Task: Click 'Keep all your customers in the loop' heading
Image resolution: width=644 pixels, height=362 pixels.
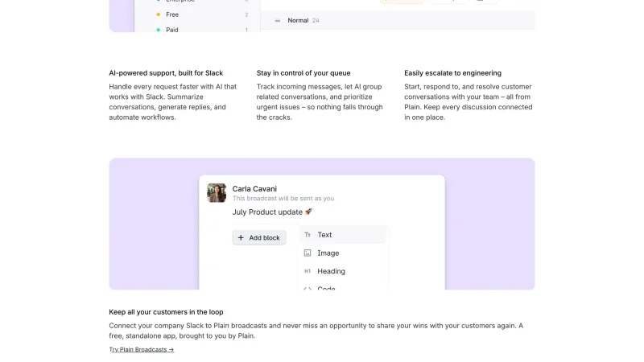Action: [x=166, y=312]
